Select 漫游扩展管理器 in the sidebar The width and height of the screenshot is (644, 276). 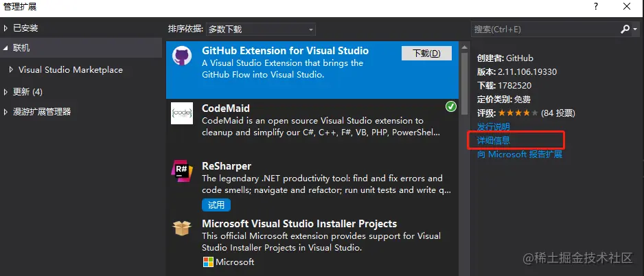click(x=42, y=111)
